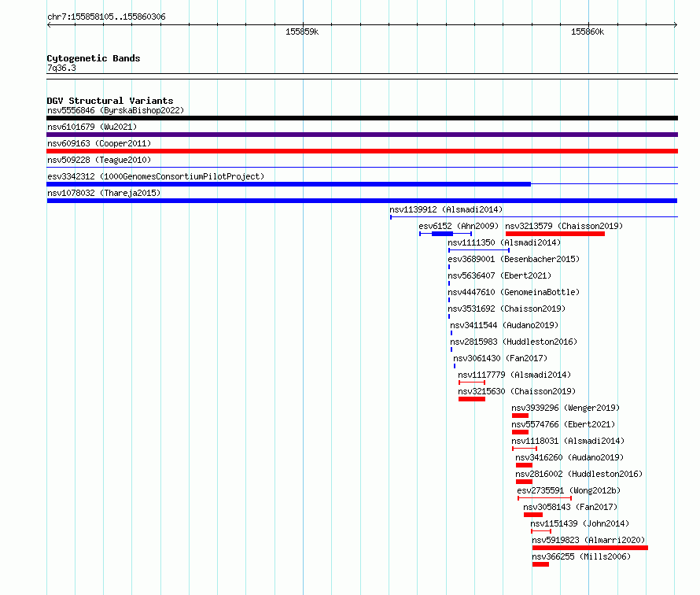Viewport: 700px width, 595px height.
Task: Click the nsv1151439 (John2014) label
Action: click(x=580, y=523)
